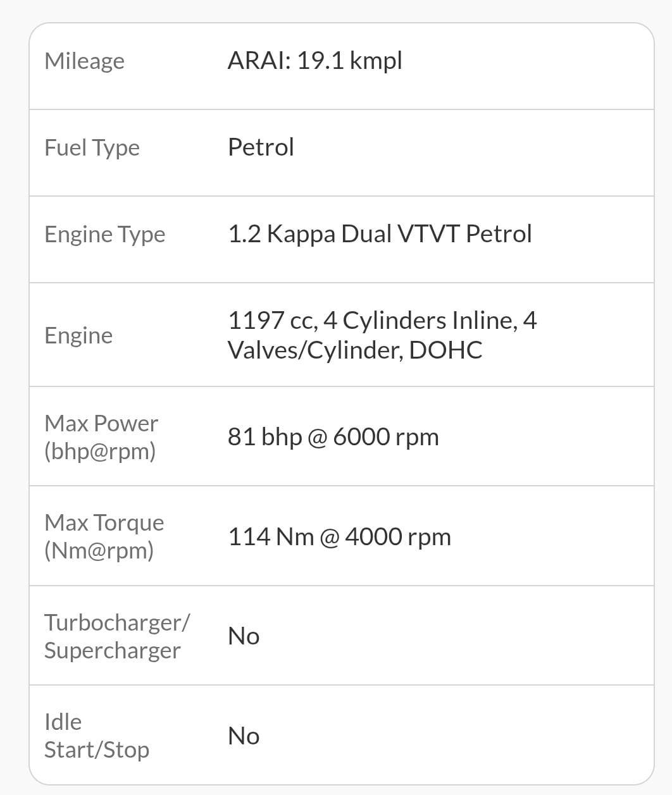Select the DOHC text in Engine row
This screenshot has height=795, width=672.
pos(445,350)
